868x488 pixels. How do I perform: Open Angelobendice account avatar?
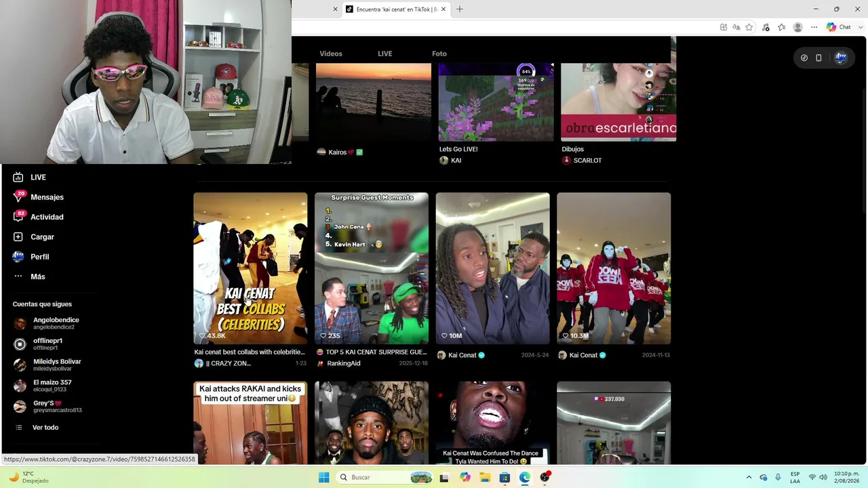(x=20, y=323)
